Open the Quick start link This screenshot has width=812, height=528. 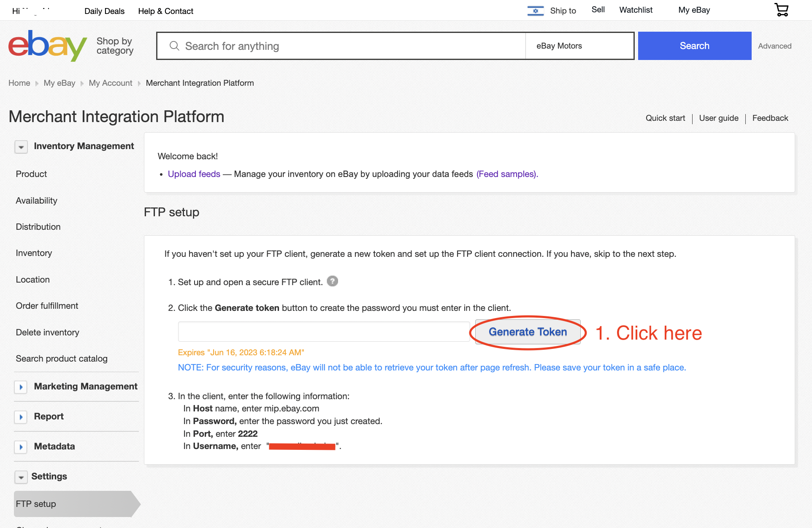[665, 118]
